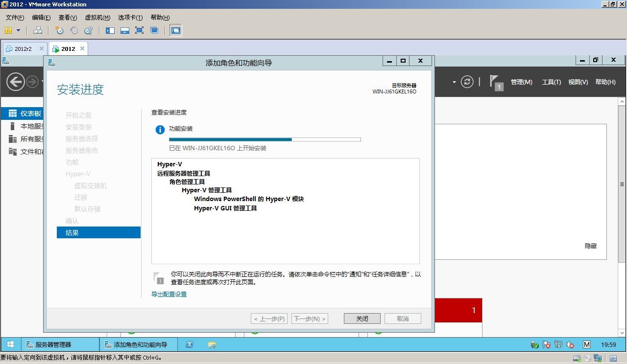Enter full screen mode via toolbar icon
Viewport: 627px width, 364px height.
click(x=140, y=30)
